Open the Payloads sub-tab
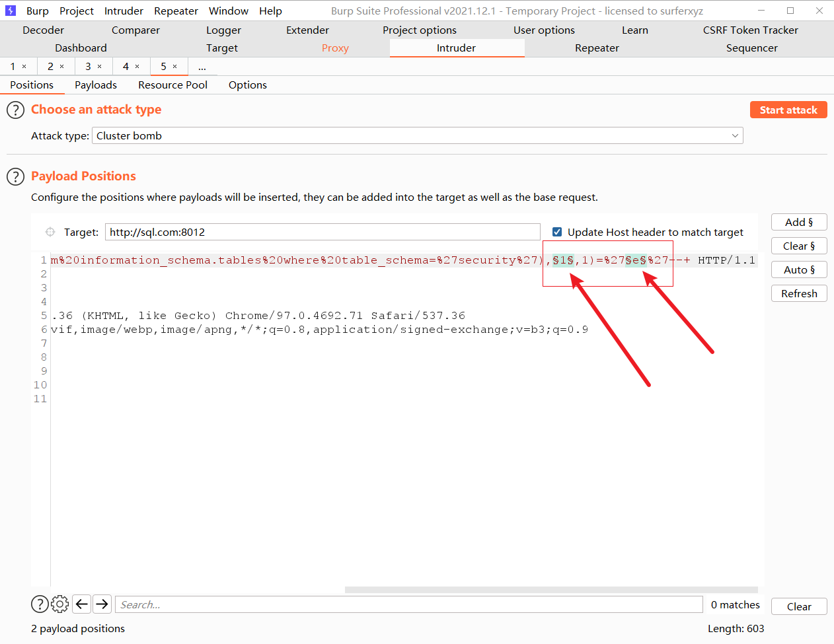The width and height of the screenshot is (834, 644). (x=96, y=85)
